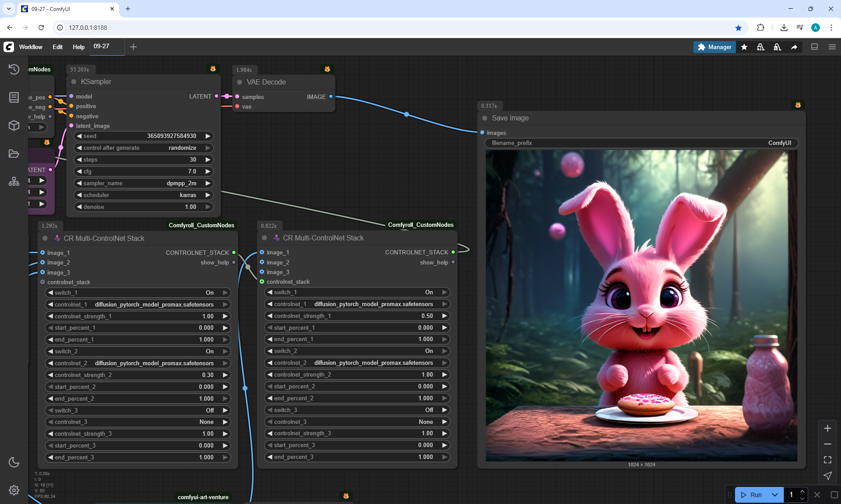This screenshot has width=841, height=504.
Task: Toggle switch_3 in left ControlNet Stack
Action: pyautogui.click(x=138, y=410)
